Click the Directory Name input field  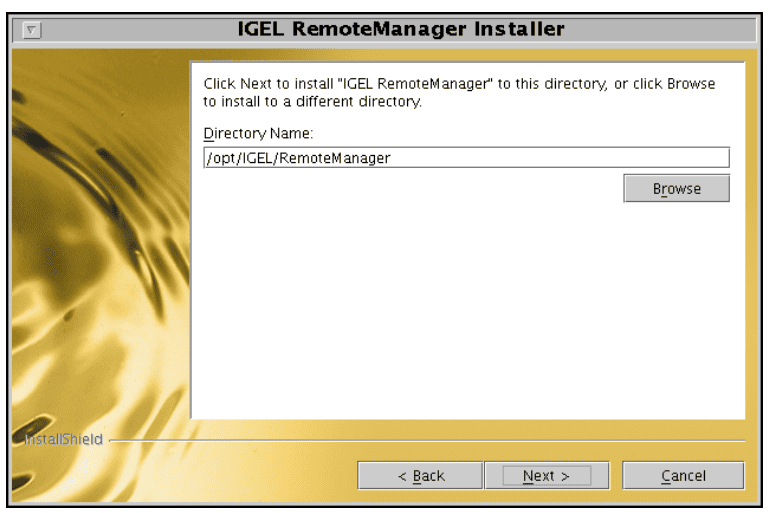pyautogui.click(x=466, y=157)
